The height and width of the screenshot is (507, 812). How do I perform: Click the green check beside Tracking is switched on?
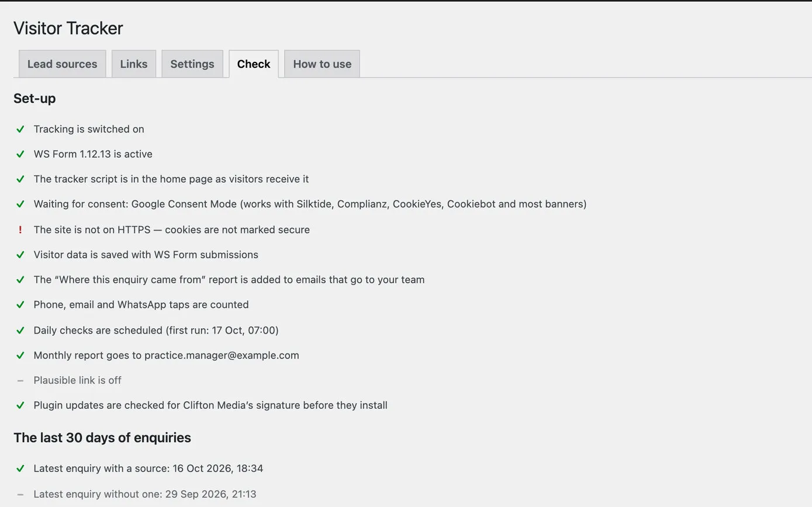click(20, 129)
